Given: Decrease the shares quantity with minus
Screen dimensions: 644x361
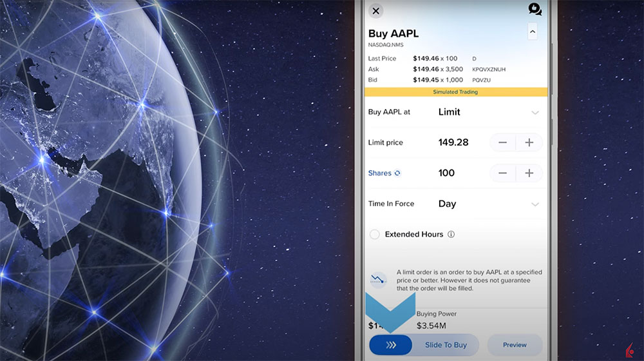Looking at the screenshot, I should click(x=503, y=173).
